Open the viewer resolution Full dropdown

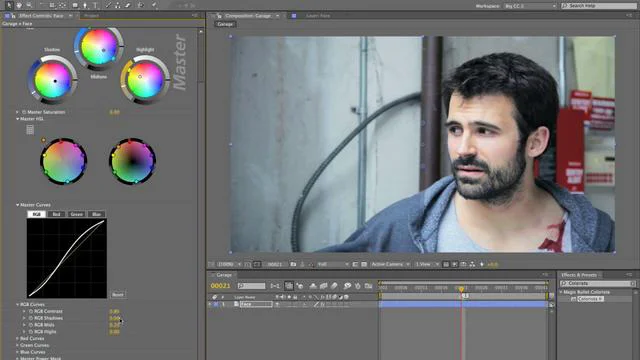click(333, 264)
